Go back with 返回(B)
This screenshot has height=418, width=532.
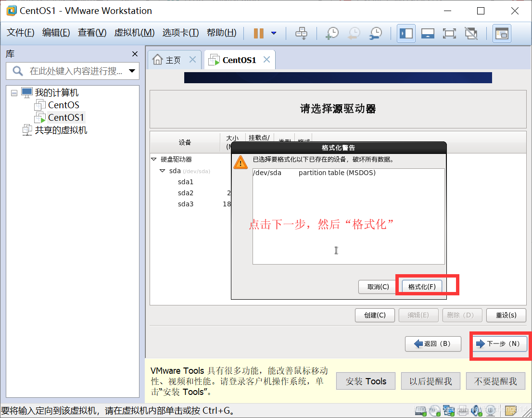(433, 344)
